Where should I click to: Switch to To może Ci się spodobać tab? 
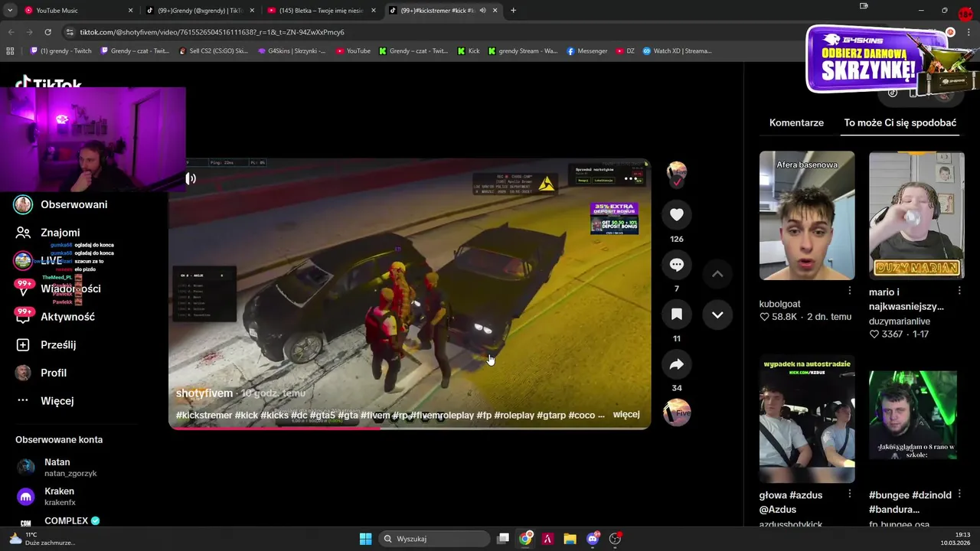point(900,122)
